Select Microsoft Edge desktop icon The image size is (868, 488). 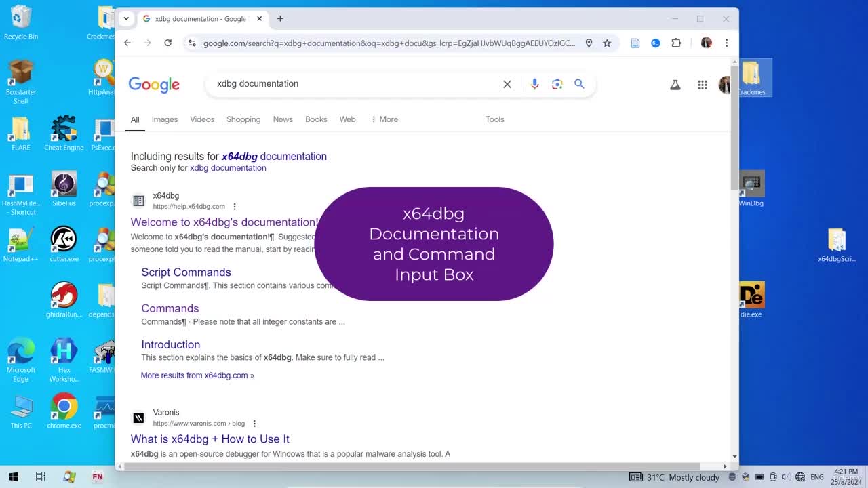21,360
